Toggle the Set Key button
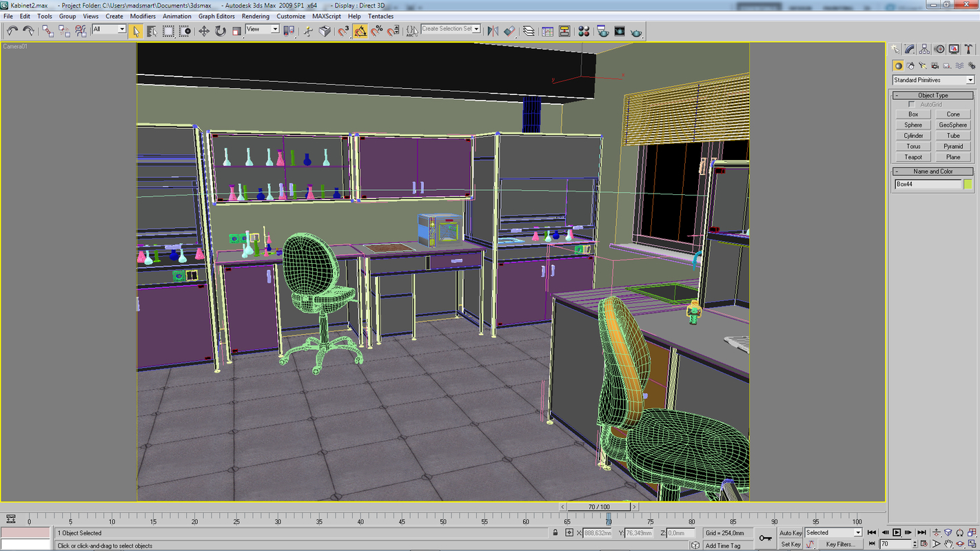980x551 pixels. pyautogui.click(x=790, y=544)
